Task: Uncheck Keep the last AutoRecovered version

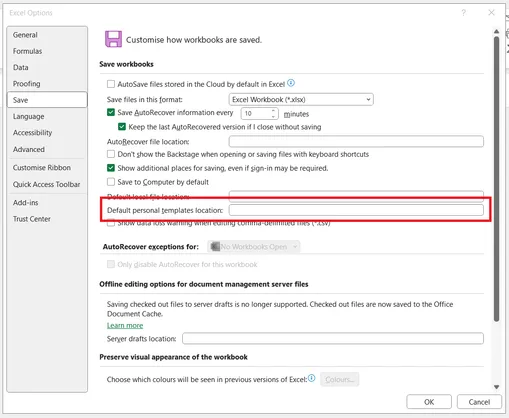Action: [x=122, y=127]
